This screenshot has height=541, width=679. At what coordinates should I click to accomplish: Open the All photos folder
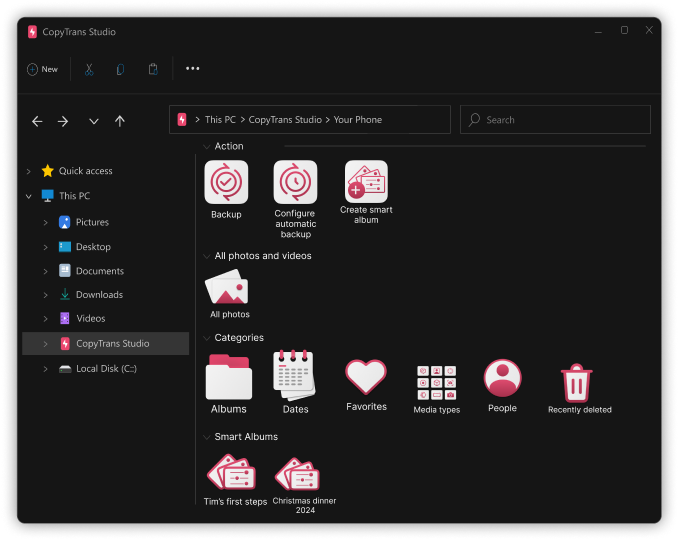click(228, 289)
